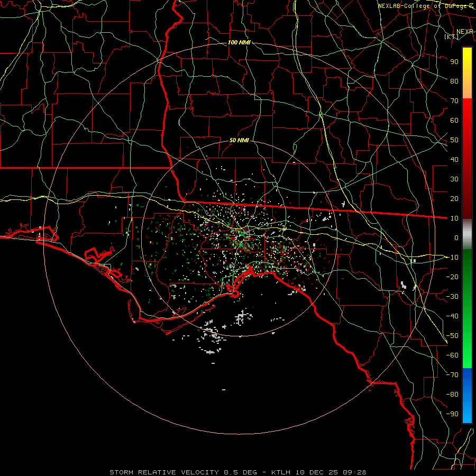Click the positive 20 scale value
This screenshot has height=476, width=476.
click(454, 198)
